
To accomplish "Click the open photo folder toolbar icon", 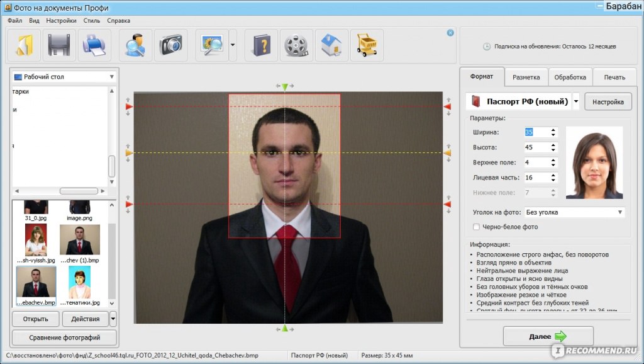I will [24, 45].
